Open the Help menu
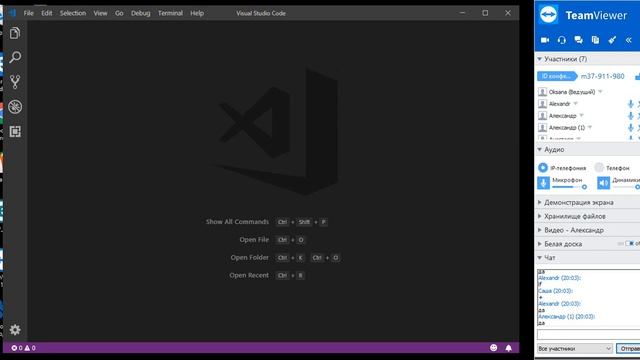This screenshot has height=360, width=640. point(197,13)
